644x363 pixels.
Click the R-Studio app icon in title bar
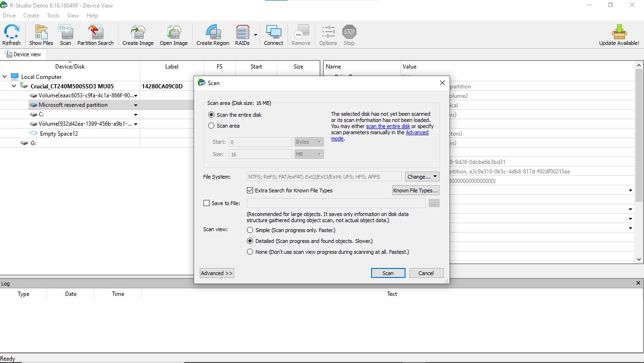[4, 5]
